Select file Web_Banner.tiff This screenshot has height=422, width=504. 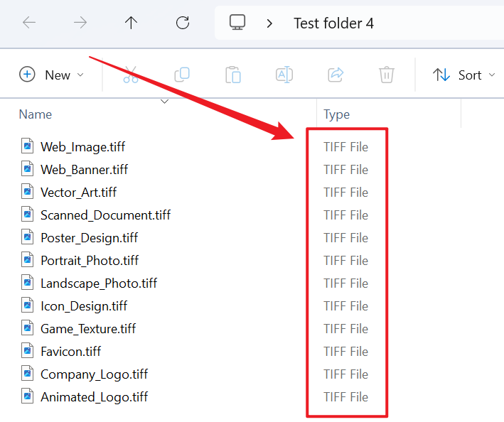pyautogui.click(x=84, y=170)
